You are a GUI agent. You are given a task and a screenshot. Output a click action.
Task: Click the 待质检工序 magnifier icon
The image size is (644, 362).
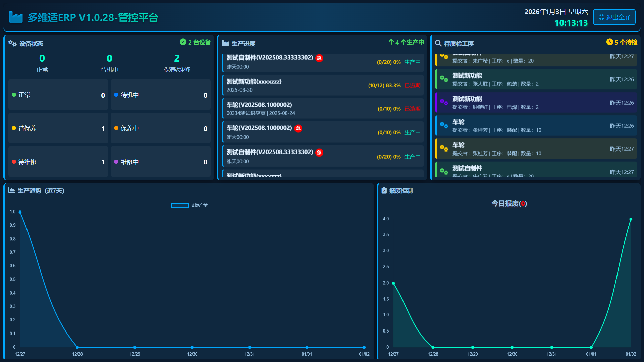438,43
